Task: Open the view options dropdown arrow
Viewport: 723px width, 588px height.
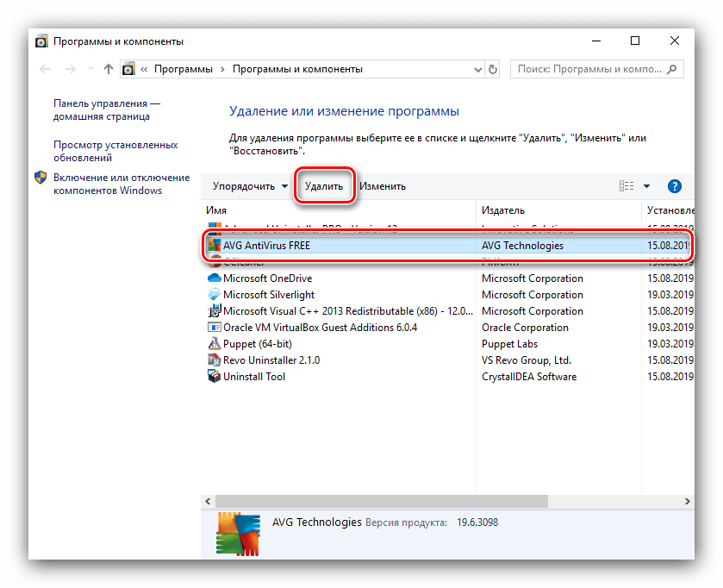Action: coord(646,186)
